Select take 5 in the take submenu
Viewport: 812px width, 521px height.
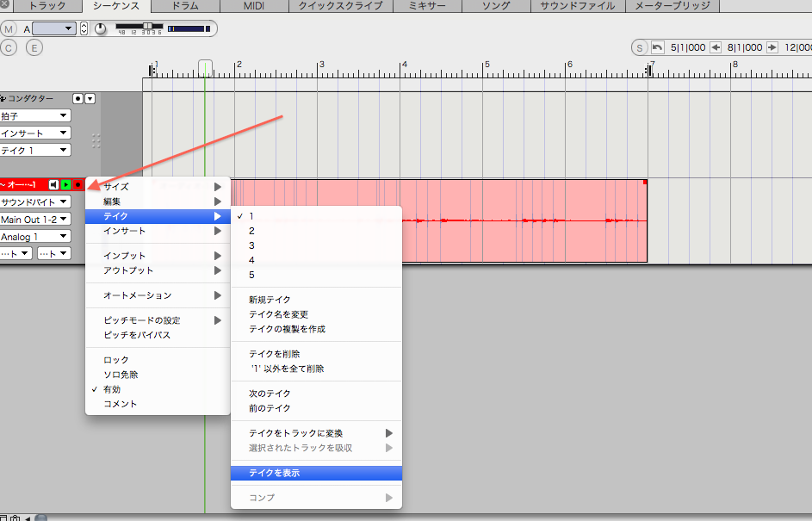[x=316, y=275]
